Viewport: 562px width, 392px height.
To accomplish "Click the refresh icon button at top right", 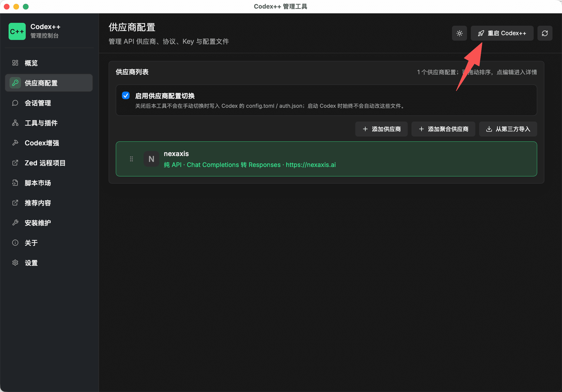I will pyautogui.click(x=545, y=33).
